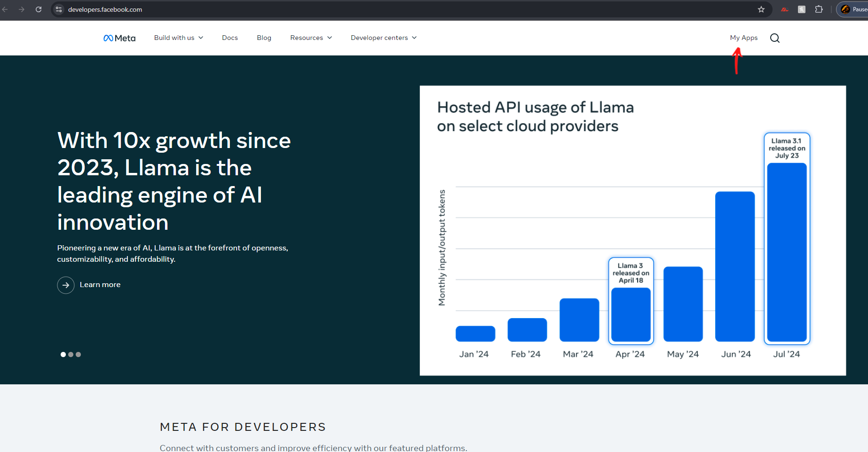This screenshot has height=452, width=868.
Task: Open the browser extensions puzzle icon
Action: [x=819, y=9]
